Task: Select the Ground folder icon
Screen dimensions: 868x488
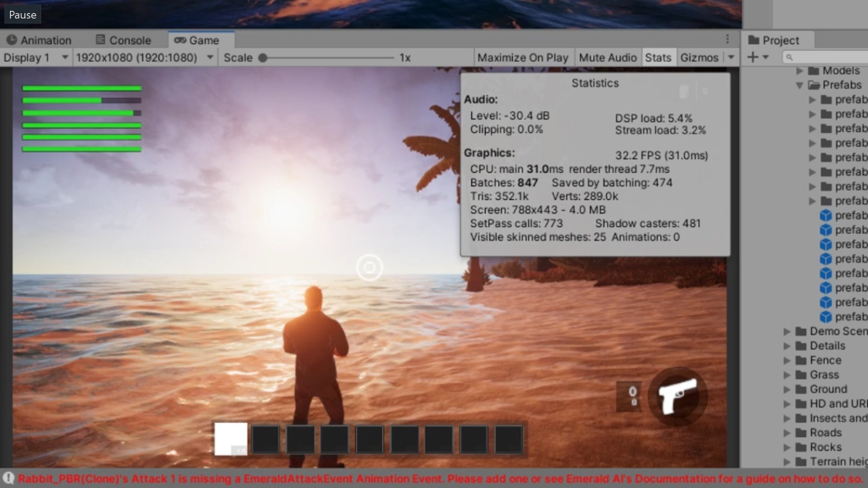Action: click(801, 389)
